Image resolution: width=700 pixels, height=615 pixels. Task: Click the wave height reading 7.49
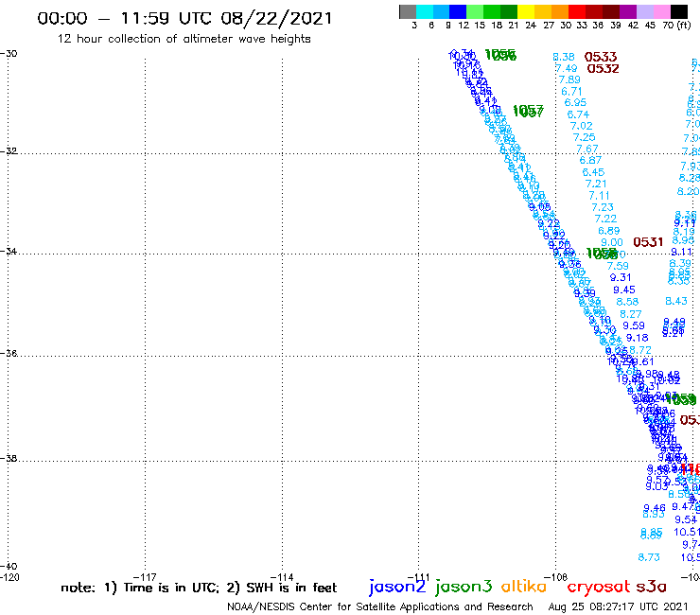[567, 69]
